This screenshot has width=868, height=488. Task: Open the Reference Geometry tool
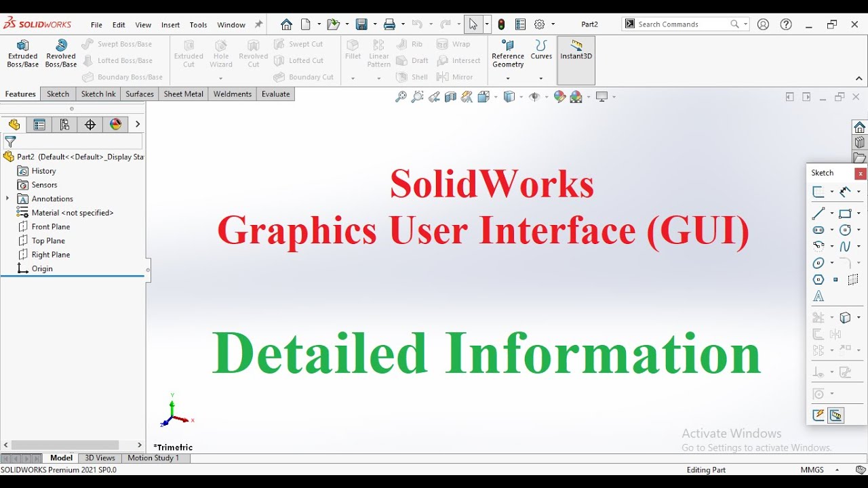tap(508, 54)
